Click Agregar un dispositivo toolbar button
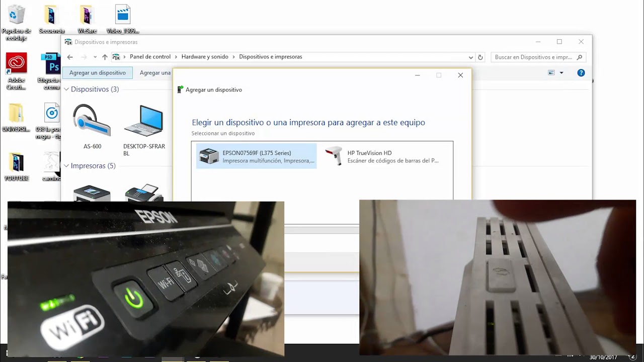The image size is (644, 362). pyautogui.click(x=98, y=73)
